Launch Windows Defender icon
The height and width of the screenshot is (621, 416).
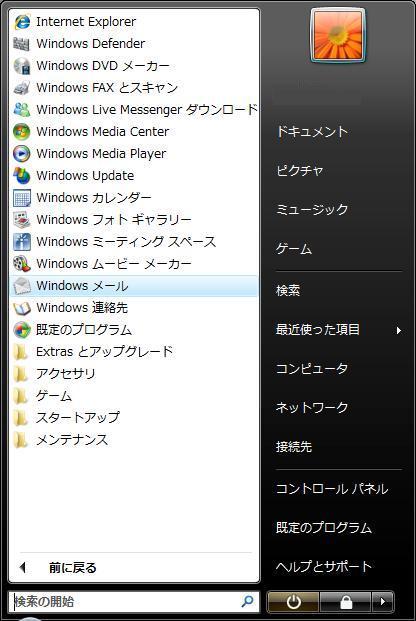coord(22,44)
